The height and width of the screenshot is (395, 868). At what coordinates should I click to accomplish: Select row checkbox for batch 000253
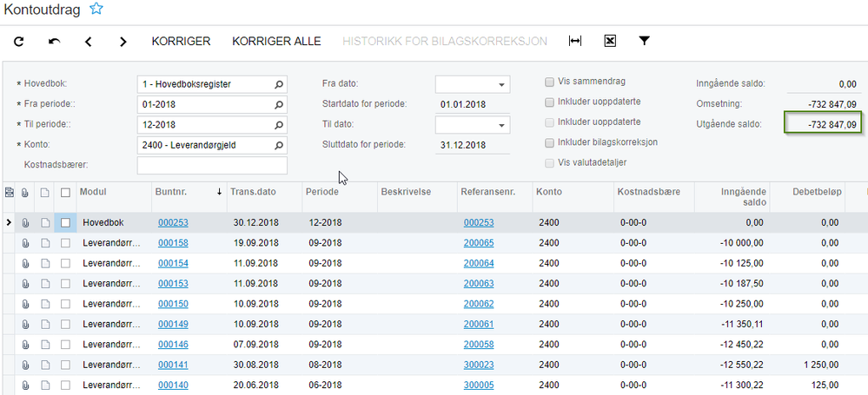65,223
